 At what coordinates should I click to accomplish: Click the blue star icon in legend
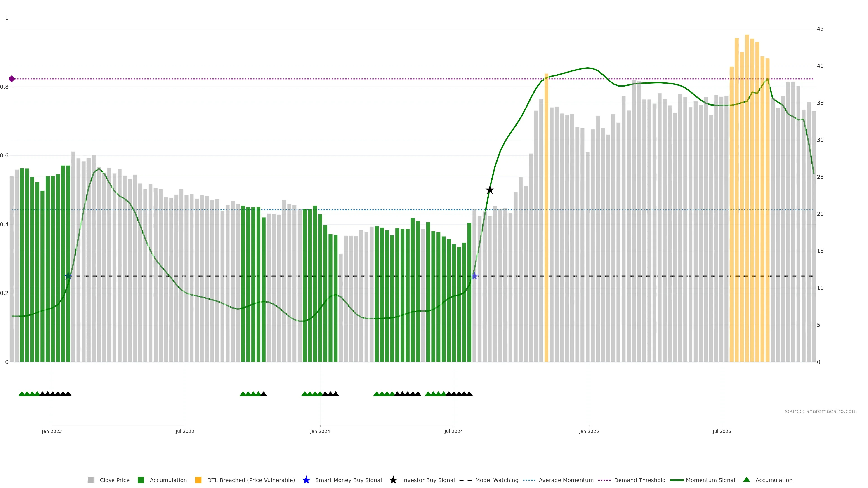[x=306, y=480]
